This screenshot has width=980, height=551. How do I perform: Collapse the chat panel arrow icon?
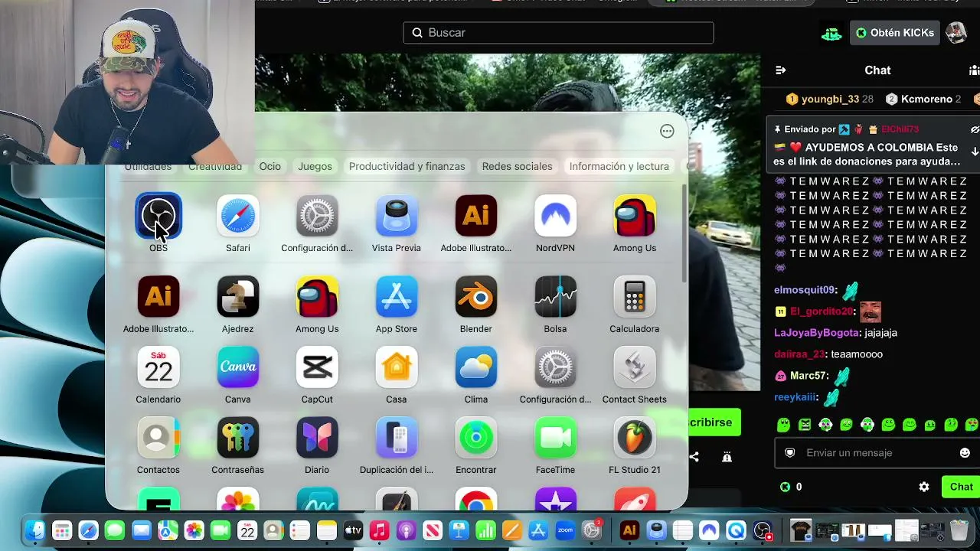click(x=781, y=70)
